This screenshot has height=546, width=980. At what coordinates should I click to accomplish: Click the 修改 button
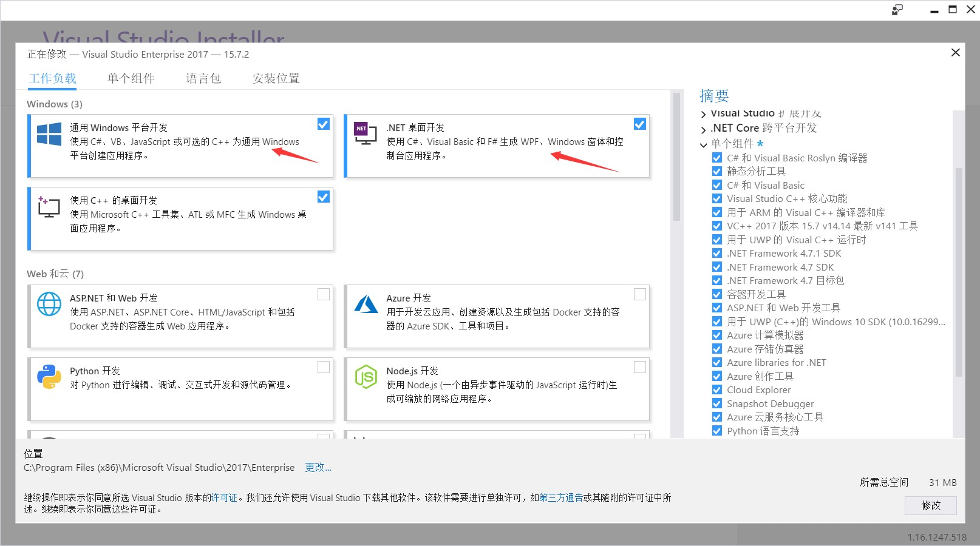pos(931,505)
